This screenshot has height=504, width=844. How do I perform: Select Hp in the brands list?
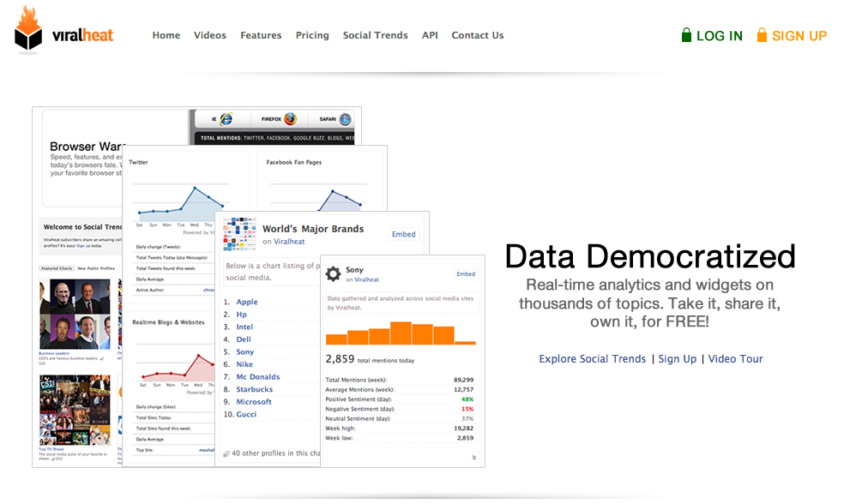[241, 314]
